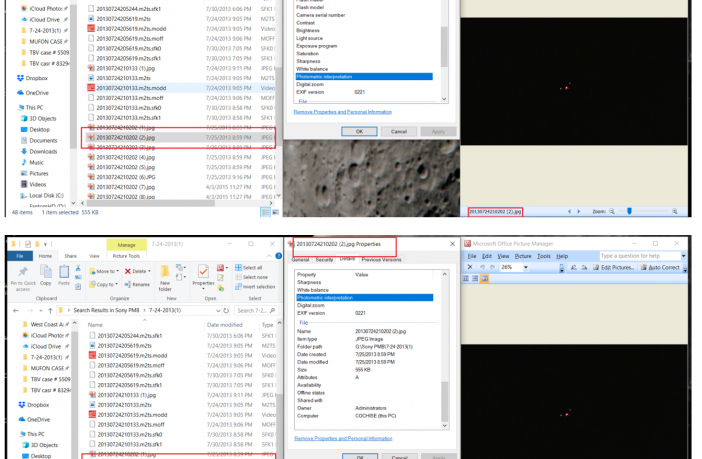Click the Edit pencil icon in the Open group
702x459 pixels.
point(220,278)
